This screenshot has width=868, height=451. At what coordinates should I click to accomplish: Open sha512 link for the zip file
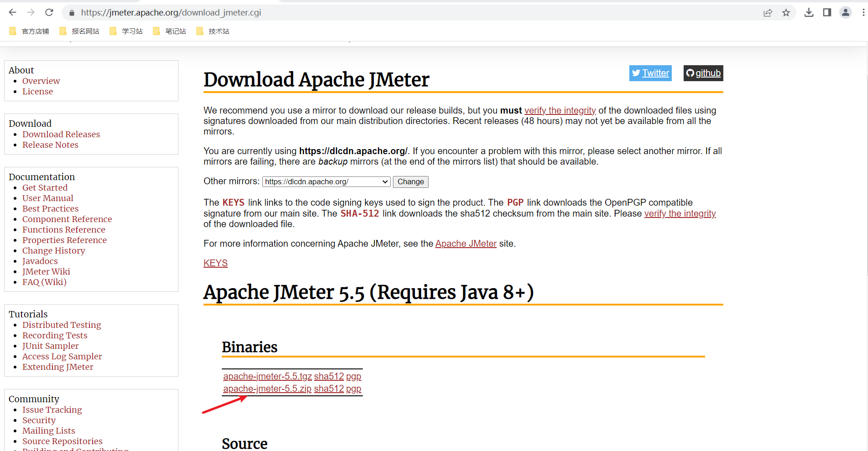pyautogui.click(x=329, y=389)
